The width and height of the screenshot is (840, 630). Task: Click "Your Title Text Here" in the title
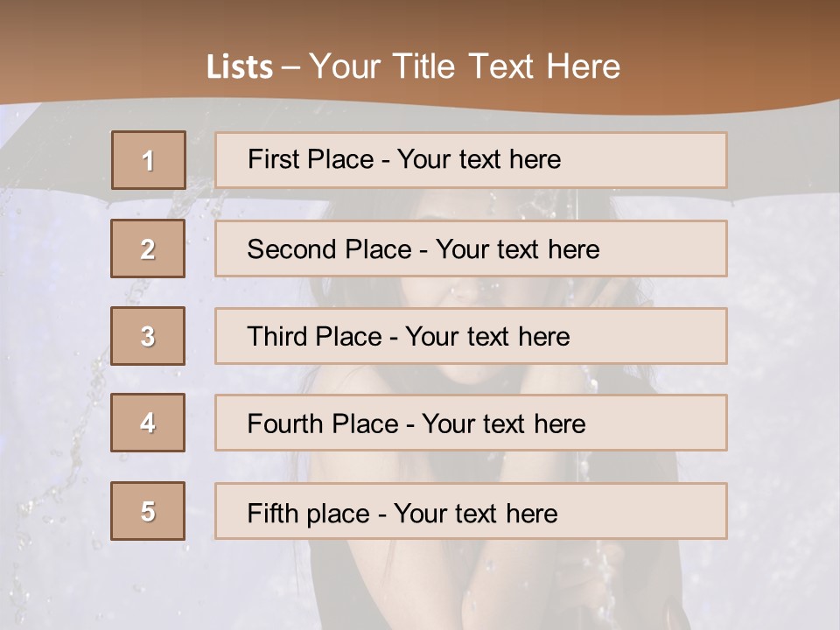[x=465, y=66]
